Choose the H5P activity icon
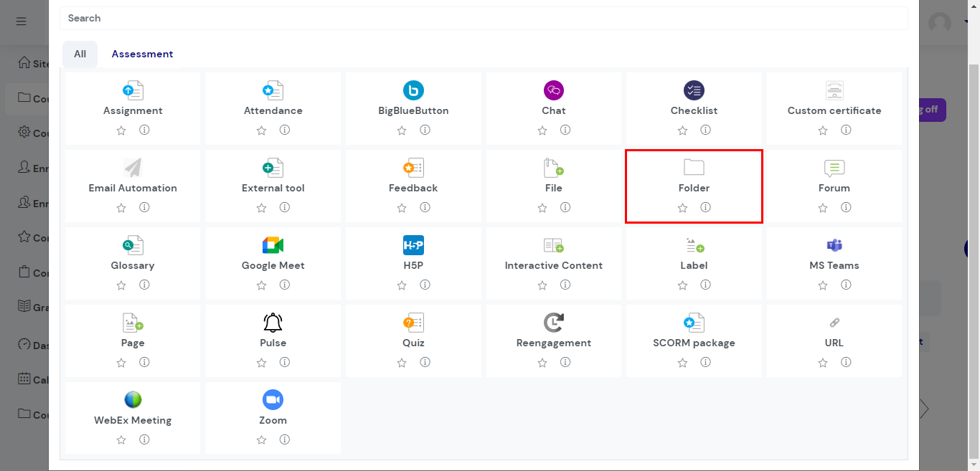Viewport: 980px width, 471px height. click(x=413, y=245)
